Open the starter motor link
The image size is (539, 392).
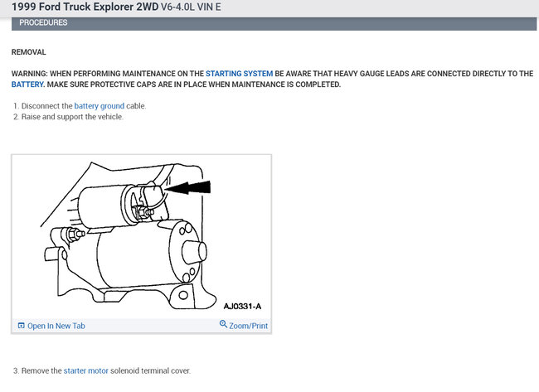point(86,370)
